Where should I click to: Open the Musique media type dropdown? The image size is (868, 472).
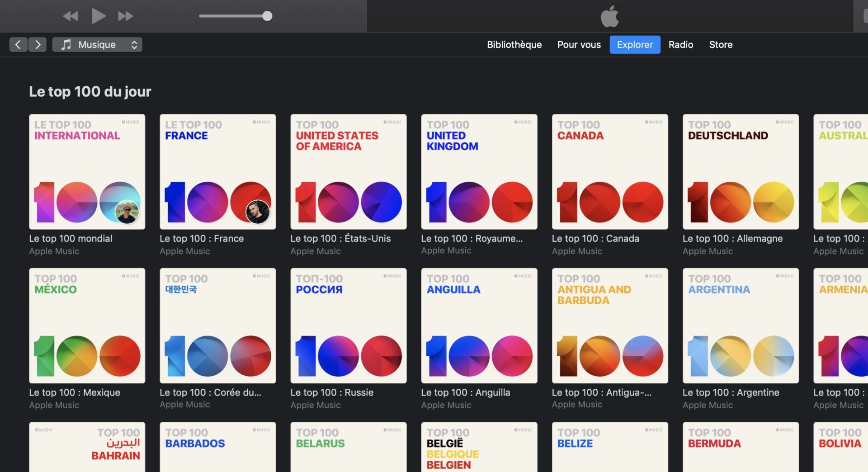pos(97,44)
